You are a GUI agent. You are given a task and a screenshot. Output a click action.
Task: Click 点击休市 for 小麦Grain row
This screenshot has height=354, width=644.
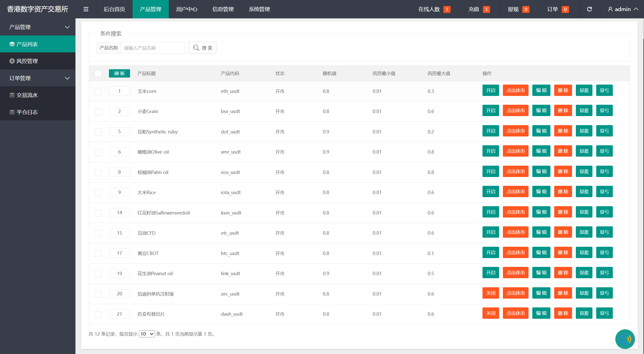pos(515,111)
